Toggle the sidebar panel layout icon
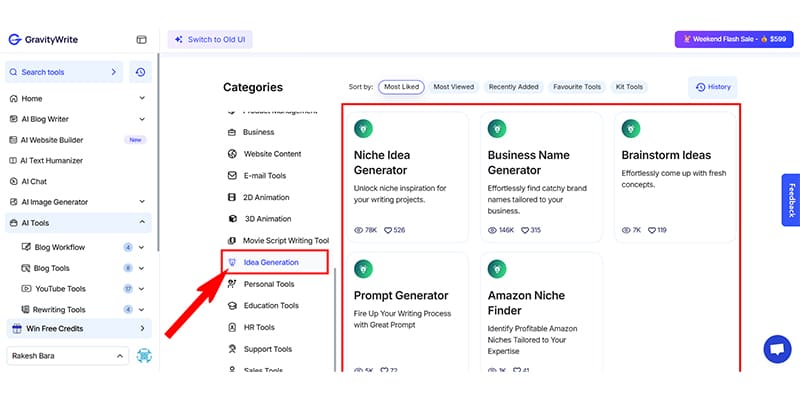This screenshot has width=800, height=400. point(141,40)
